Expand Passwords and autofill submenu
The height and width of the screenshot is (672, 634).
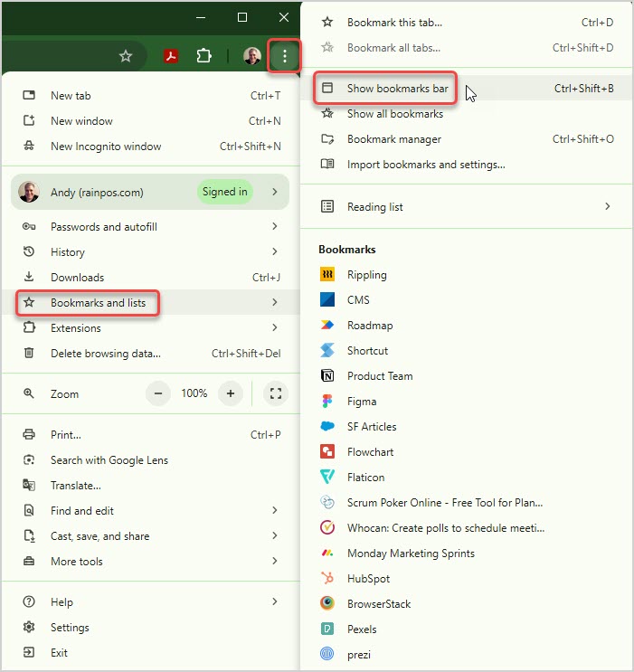(x=151, y=226)
